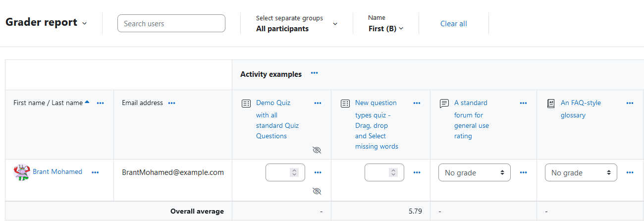
Task: Click the Search users input field
Action: (171, 23)
